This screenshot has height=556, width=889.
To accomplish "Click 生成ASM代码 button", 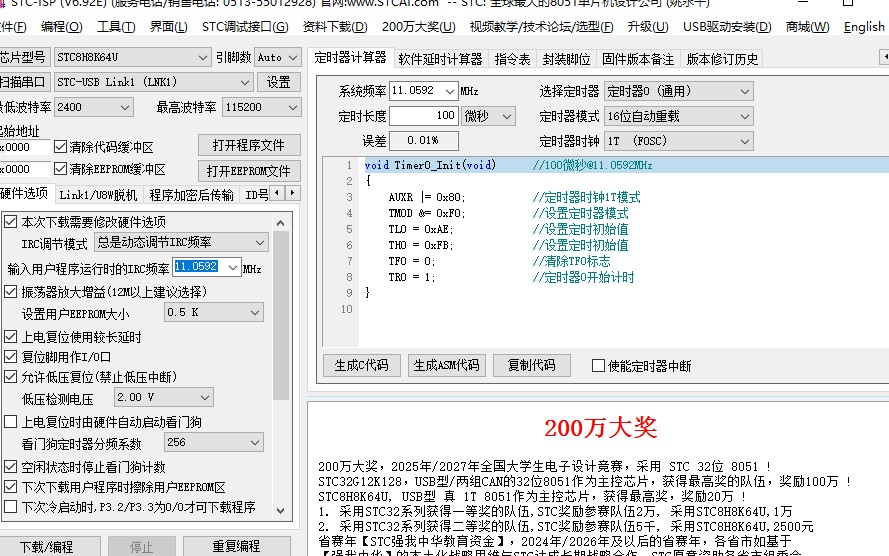I will [446, 365].
